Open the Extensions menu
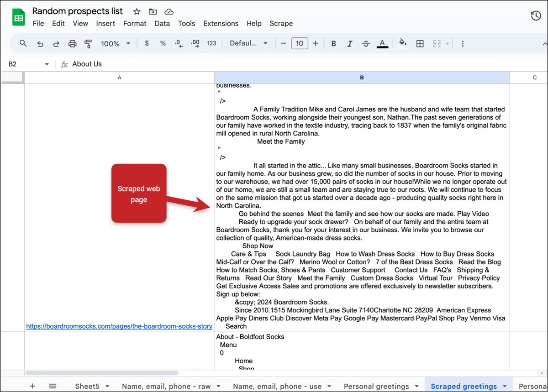Screen dimensions: 548x392 coord(221,23)
